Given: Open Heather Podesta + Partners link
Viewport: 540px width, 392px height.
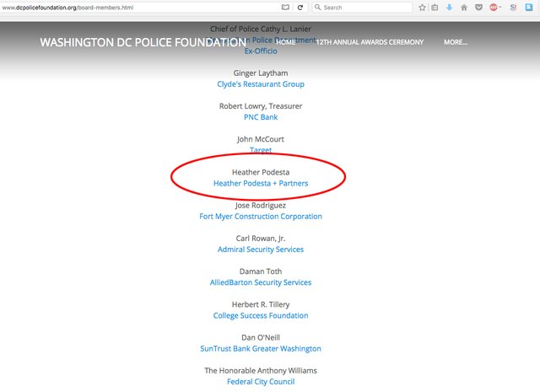Looking at the screenshot, I should tap(261, 183).
